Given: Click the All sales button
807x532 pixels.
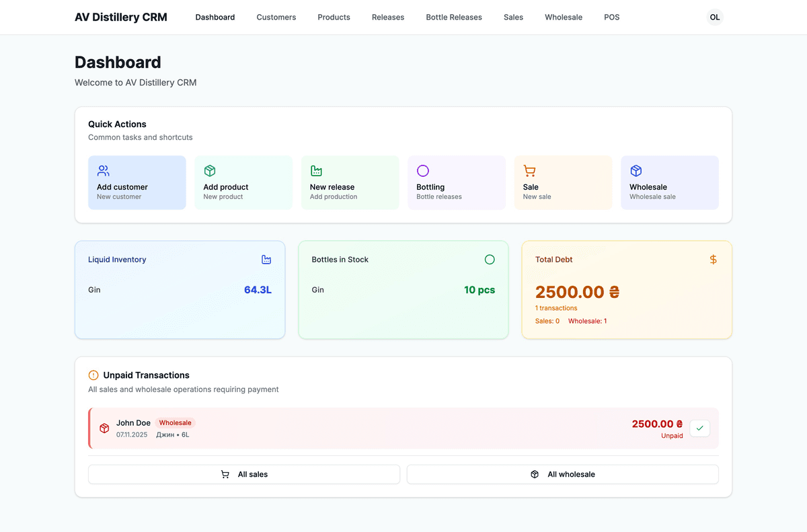Looking at the screenshot, I should click(x=243, y=474).
